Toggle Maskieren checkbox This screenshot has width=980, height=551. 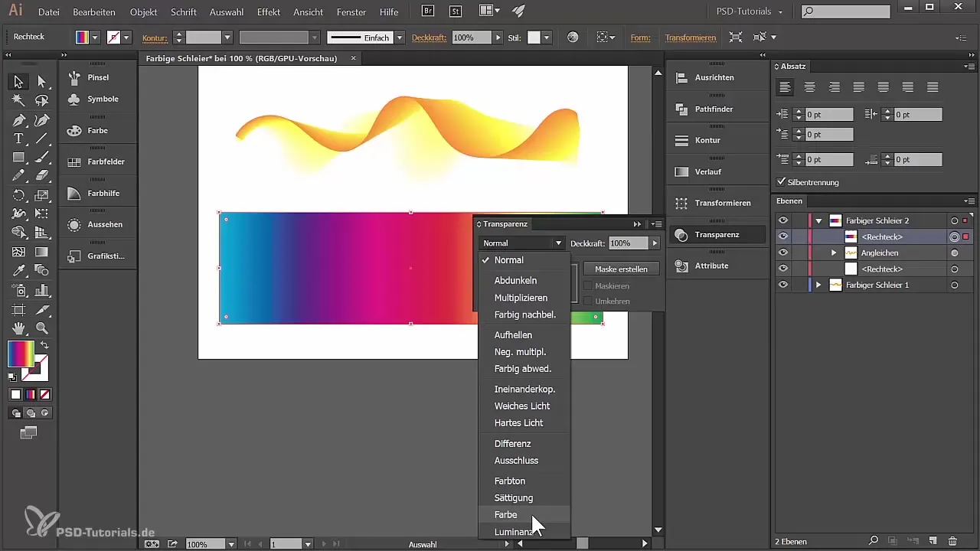[x=588, y=285]
